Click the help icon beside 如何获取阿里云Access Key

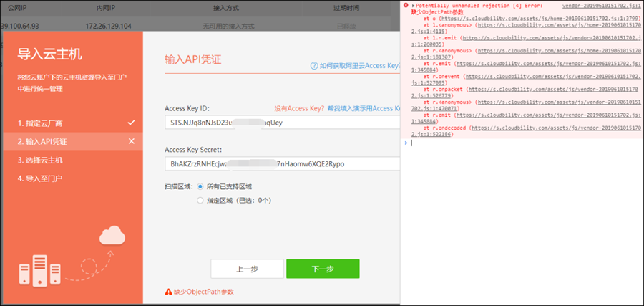pos(314,65)
